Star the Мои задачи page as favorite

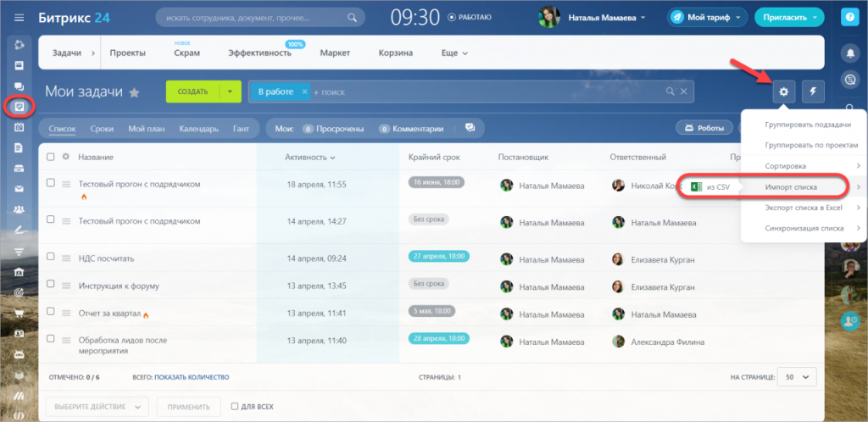point(134,93)
